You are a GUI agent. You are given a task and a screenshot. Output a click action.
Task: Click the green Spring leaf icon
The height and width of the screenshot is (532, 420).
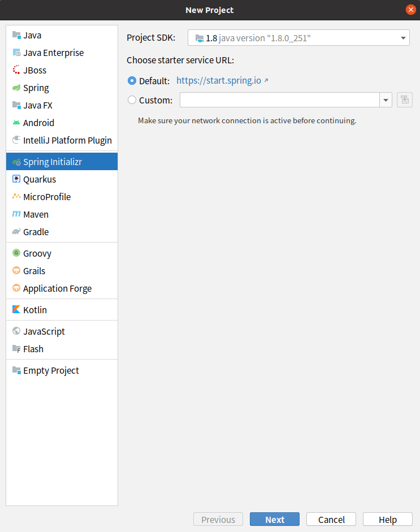[x=16, y=88]
